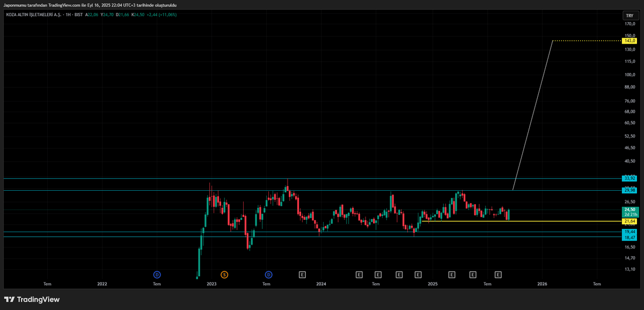Select the 33,92 horizontal line price label
This screenshot has width=644, height=310.
[630, 178]
